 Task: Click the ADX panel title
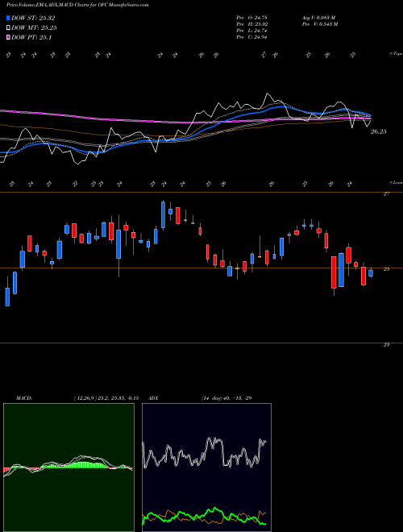(x=154, y=398)
